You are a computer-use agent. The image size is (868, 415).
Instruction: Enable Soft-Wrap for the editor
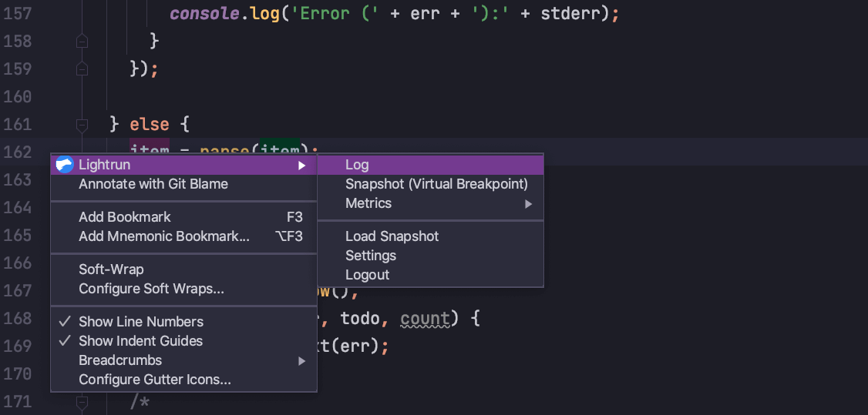click(x=111, y=269)
